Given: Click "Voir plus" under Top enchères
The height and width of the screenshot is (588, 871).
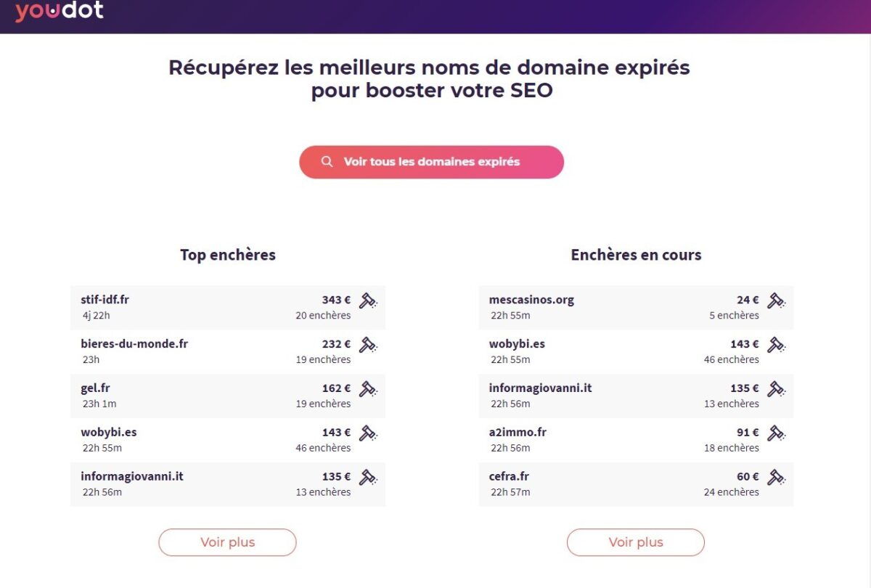Looking at the screenshot, I should 227,542.
